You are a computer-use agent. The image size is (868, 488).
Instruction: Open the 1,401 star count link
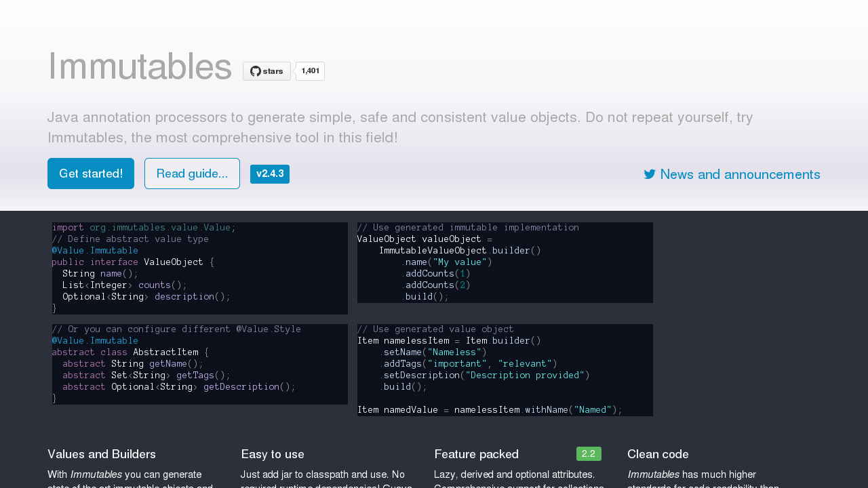point(310,71)
